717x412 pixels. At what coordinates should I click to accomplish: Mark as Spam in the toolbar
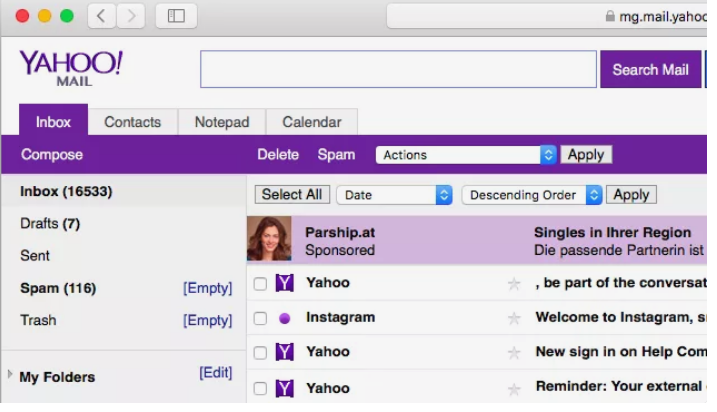[336, 155]
